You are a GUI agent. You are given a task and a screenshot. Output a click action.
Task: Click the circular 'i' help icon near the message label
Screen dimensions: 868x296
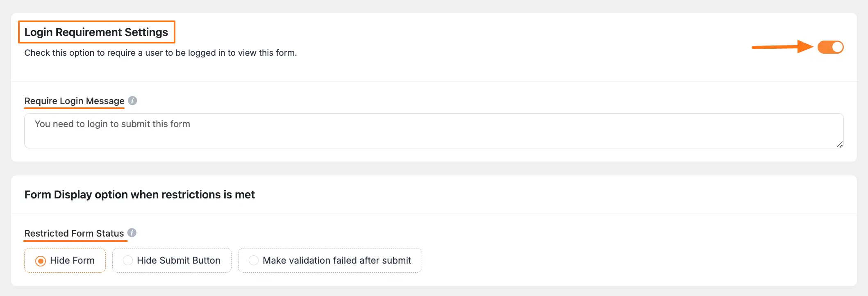132,101
